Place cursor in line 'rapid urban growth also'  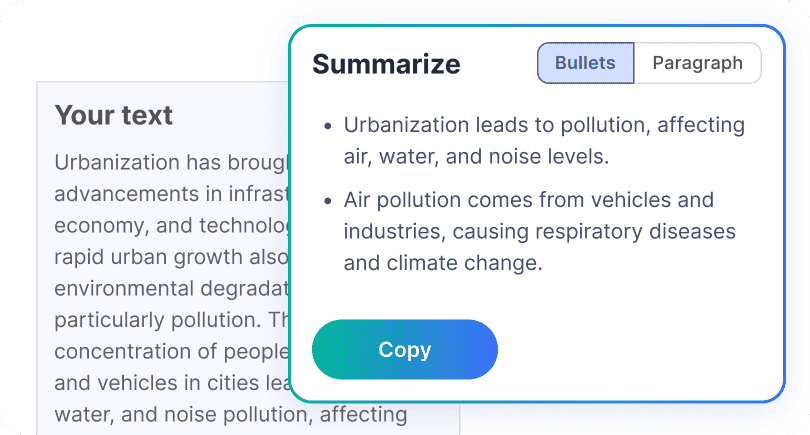172,257
